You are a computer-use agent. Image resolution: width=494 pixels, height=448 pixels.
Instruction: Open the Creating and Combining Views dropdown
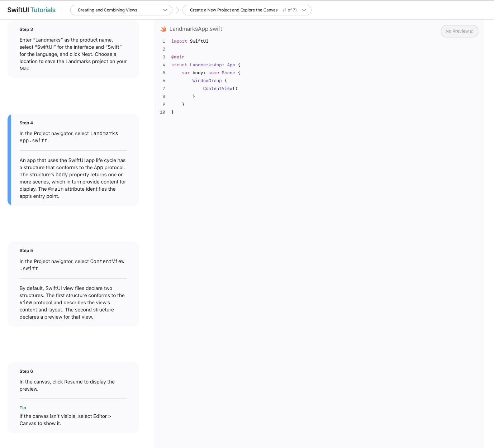pyautogui.click(x=121, y=10)
